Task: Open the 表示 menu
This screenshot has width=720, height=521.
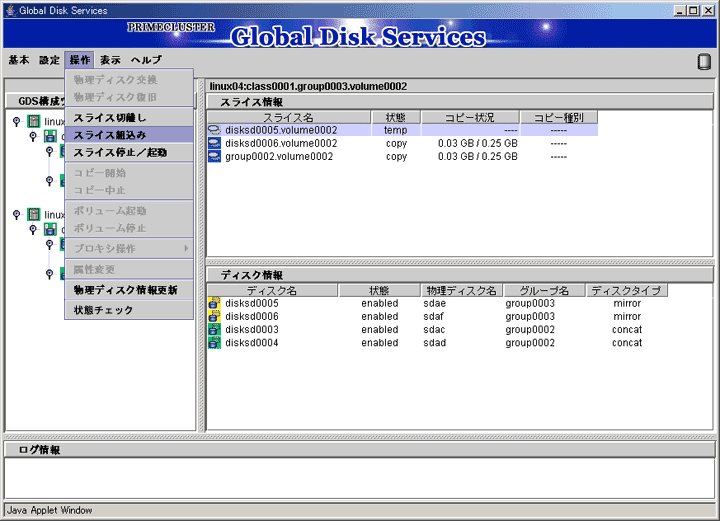Action: pyautogui.click(x=110, y=60)
